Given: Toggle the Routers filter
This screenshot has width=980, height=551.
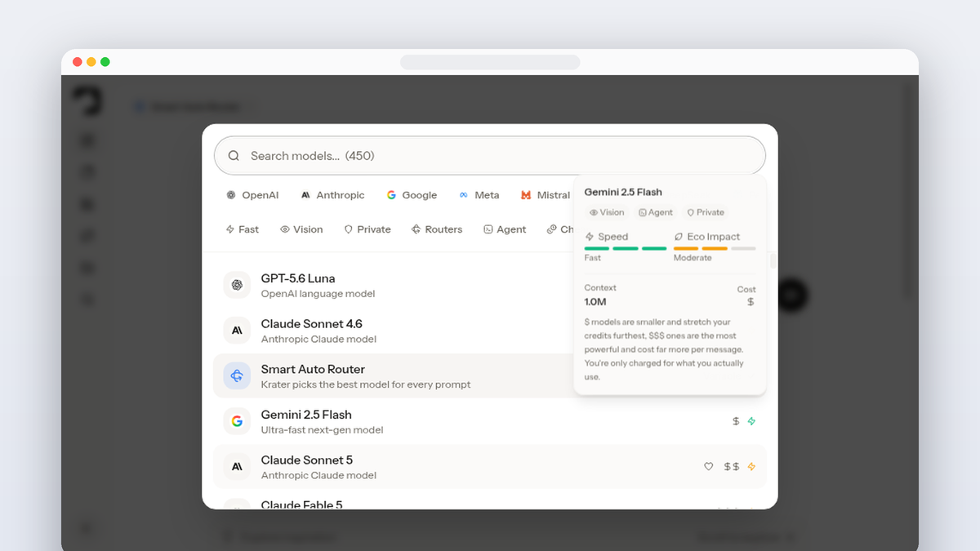Looking at the screenshot, I should pos(437,229).
